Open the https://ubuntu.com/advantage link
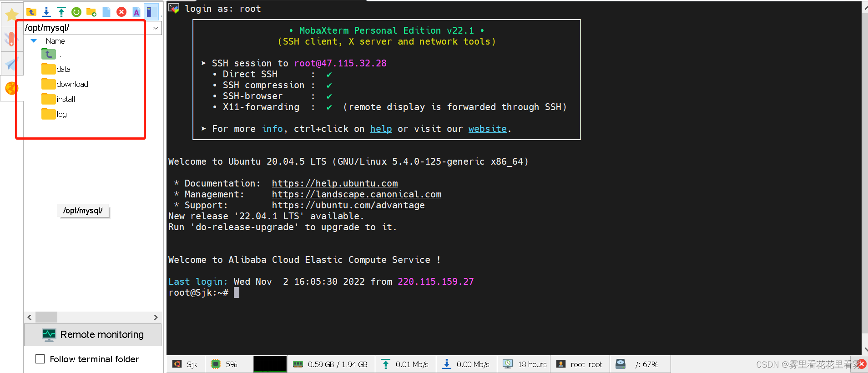Viewport: 868px width, 373px height. point(348,205)
